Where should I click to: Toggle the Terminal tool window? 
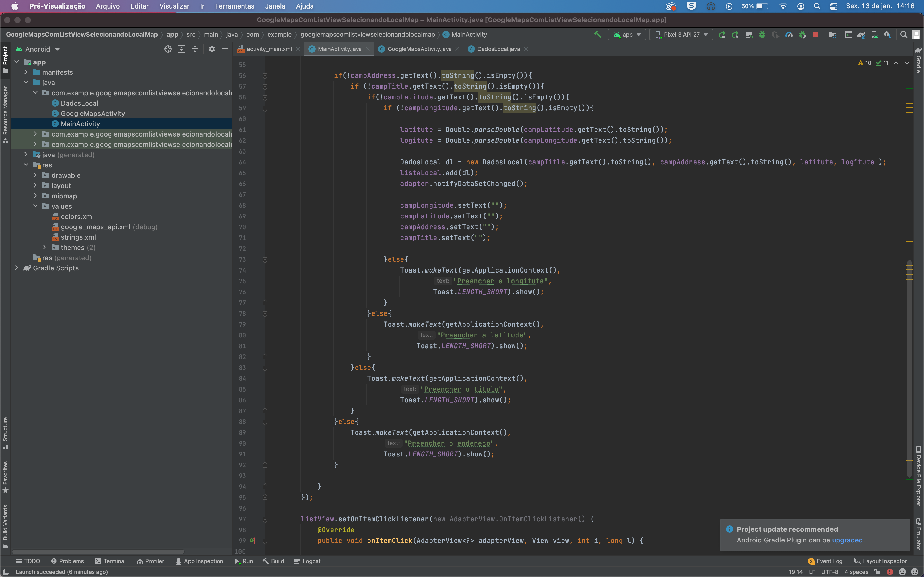(110, 561)
